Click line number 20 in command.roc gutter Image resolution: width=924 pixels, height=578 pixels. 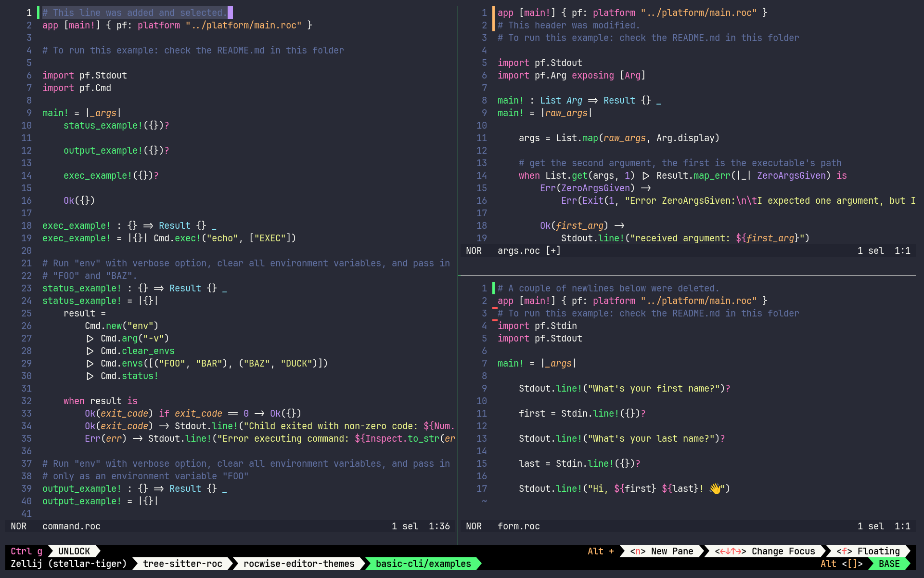[x=26, y=250]
